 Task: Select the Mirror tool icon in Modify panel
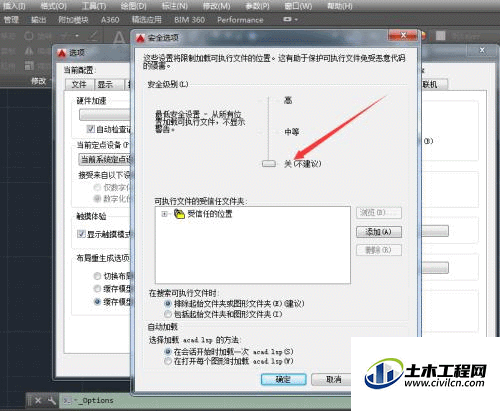(x=29, y=51)
